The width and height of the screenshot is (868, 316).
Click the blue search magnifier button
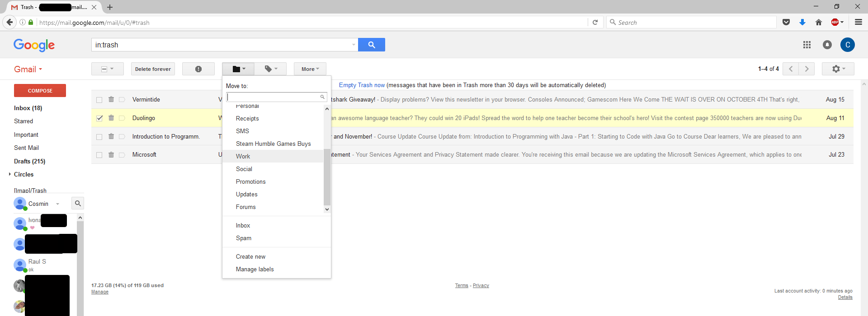click(371, 45)
